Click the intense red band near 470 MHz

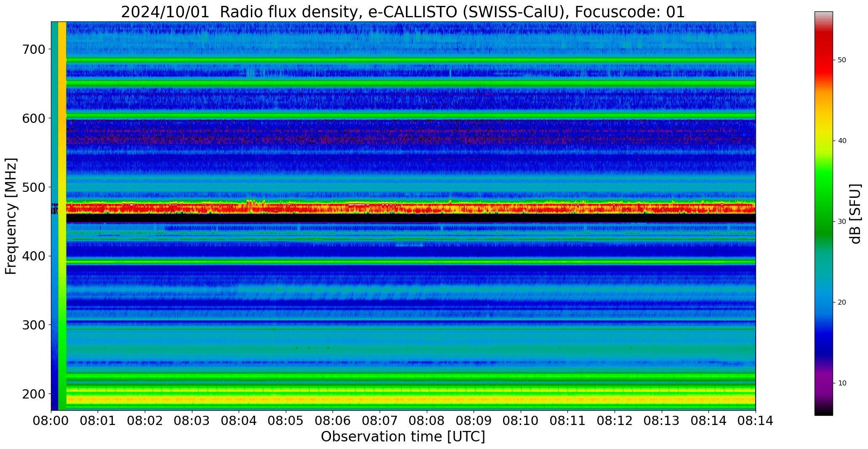point(410,208)
